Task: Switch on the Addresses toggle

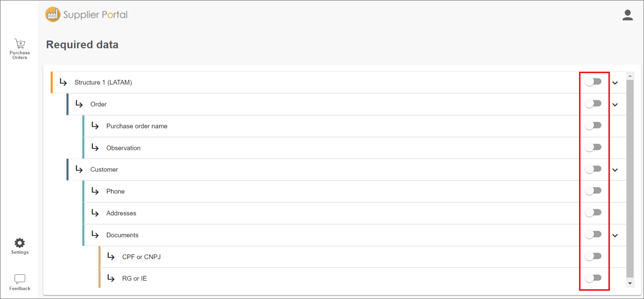Action: point(593,212)
